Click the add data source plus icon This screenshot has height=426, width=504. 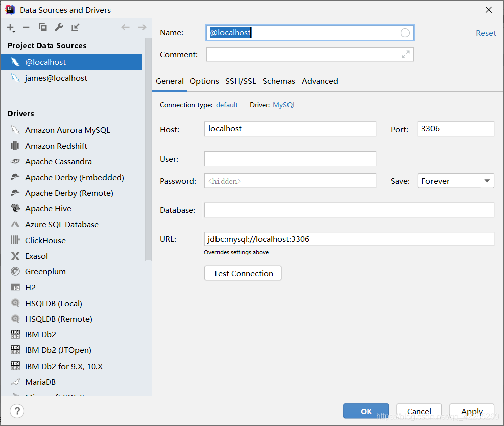tap(11, 28)
